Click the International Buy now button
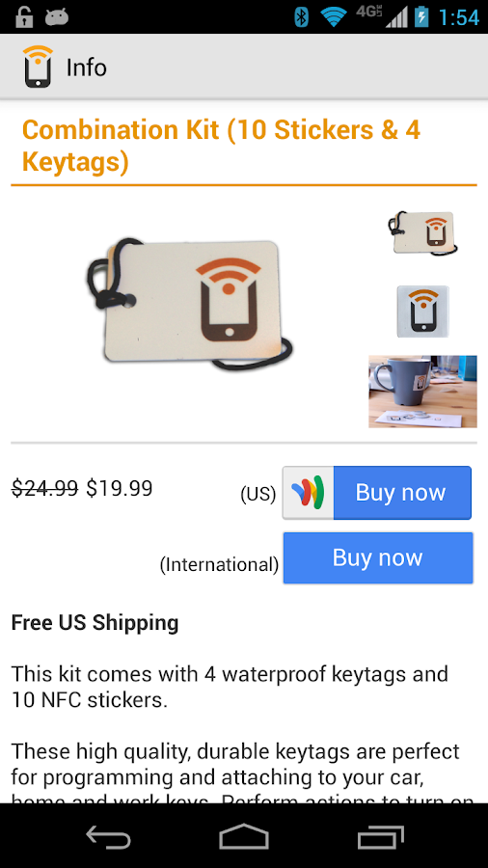The image size is (488, 868). 378,557
